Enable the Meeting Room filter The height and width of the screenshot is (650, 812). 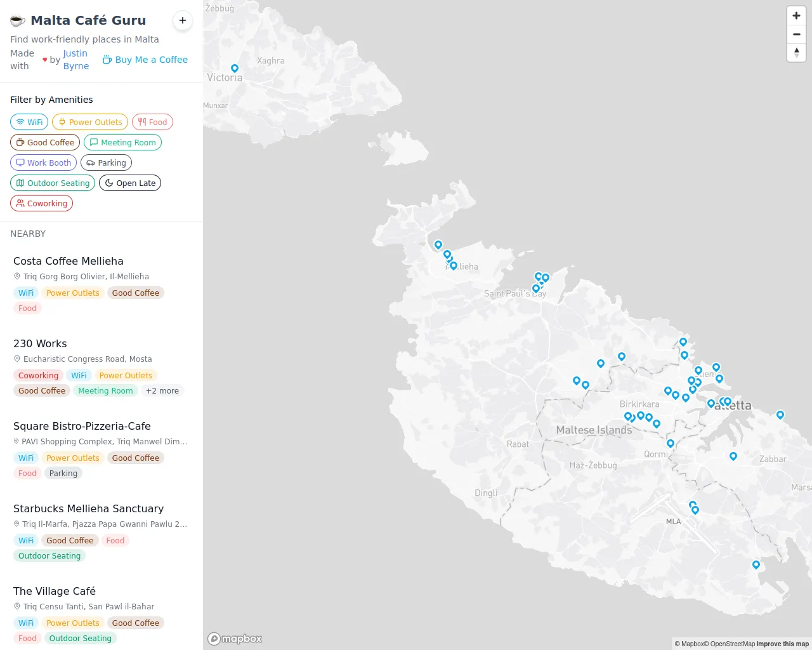[x=122, y=142]
